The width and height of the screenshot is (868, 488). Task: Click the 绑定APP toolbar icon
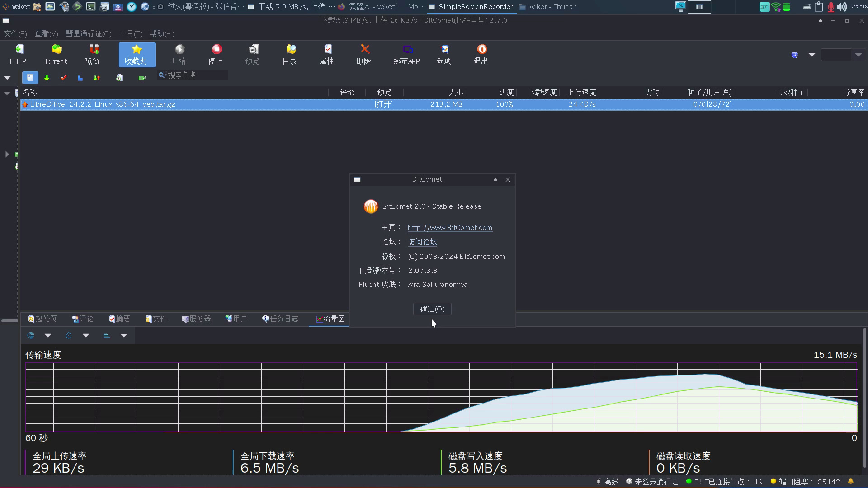407,55
